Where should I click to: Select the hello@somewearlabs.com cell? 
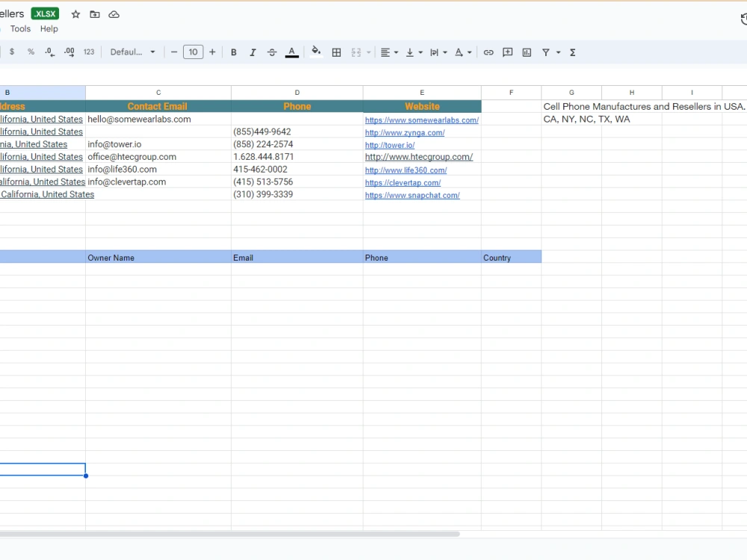click(158, 119)
